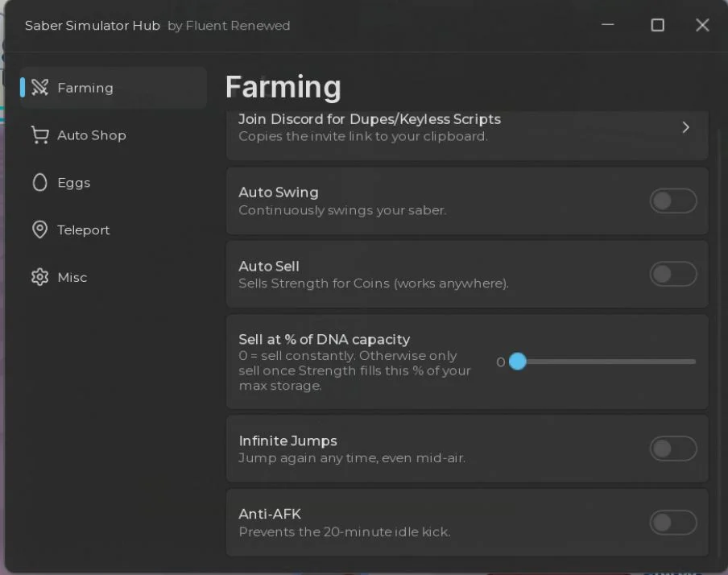This screenshot has height=575, width=728.
Task: Expand the Join Discord chevron arrow
Action: click(685, 127)
